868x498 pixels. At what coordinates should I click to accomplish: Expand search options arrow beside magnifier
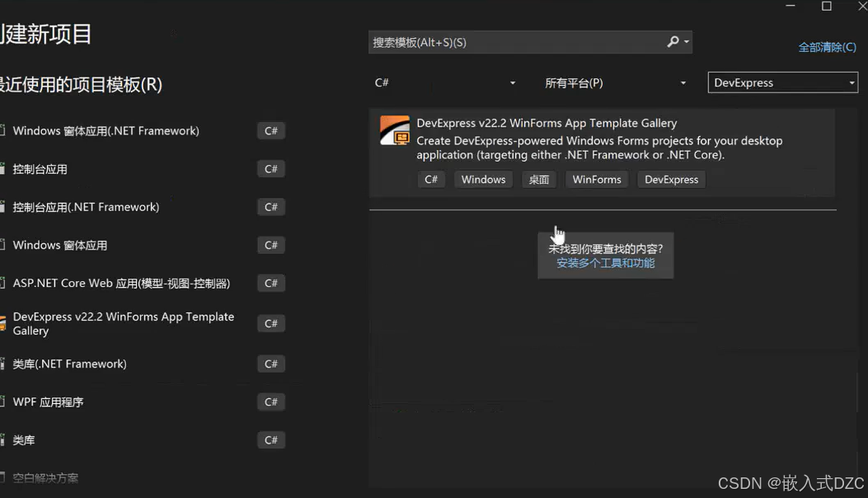click(x=687, y=41)
